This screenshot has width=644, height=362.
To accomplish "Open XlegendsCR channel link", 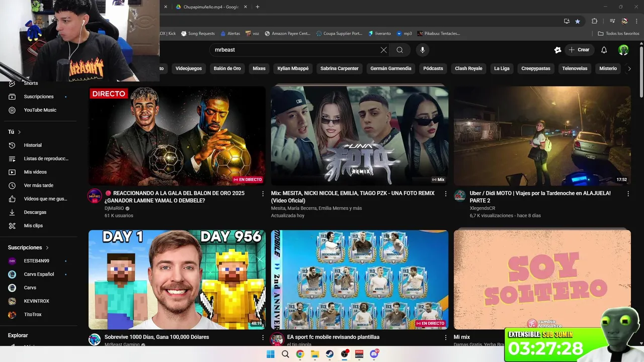I will [x=482, y=208].
